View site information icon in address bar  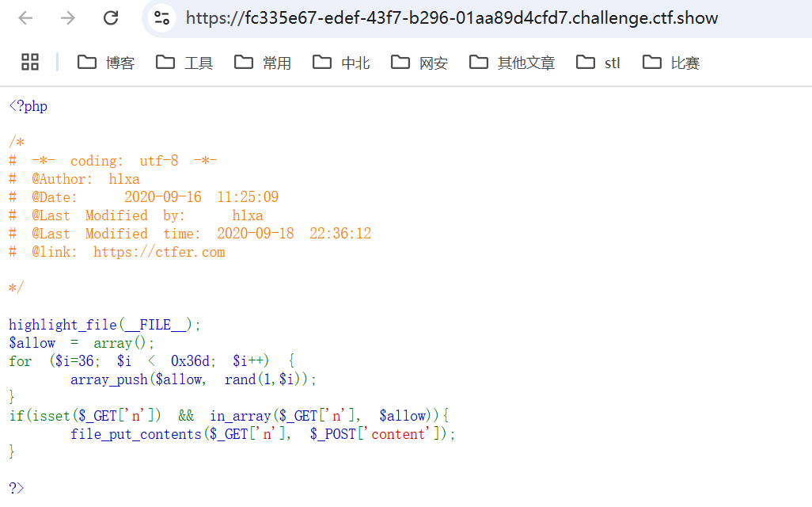pos(161,18)
